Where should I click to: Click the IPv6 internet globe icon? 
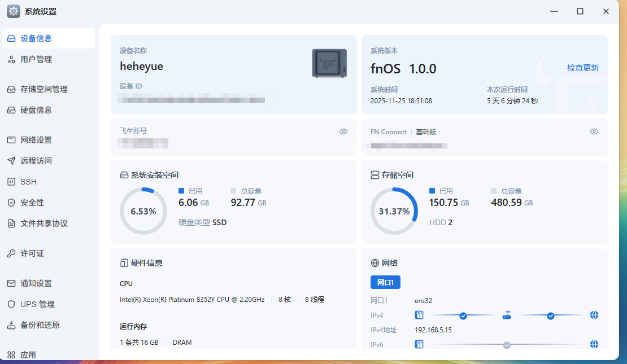point(594,344)
